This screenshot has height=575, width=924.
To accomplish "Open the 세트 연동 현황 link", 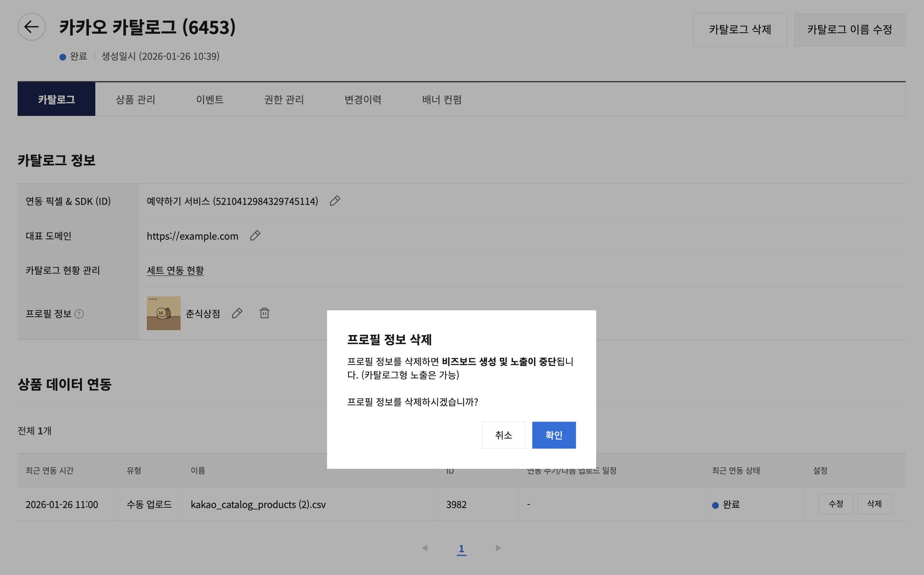I will (x=175, y=270).
